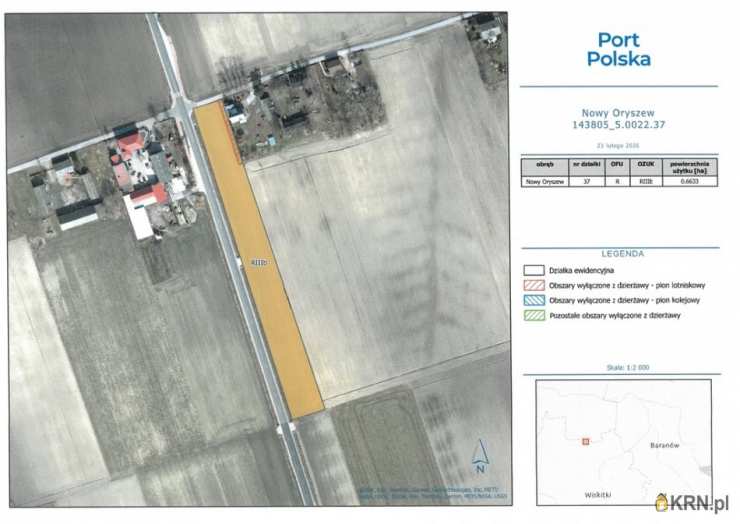Click the Wiskitki label on locator map
The image size is (740, 524).
click(x=599, y=494)
